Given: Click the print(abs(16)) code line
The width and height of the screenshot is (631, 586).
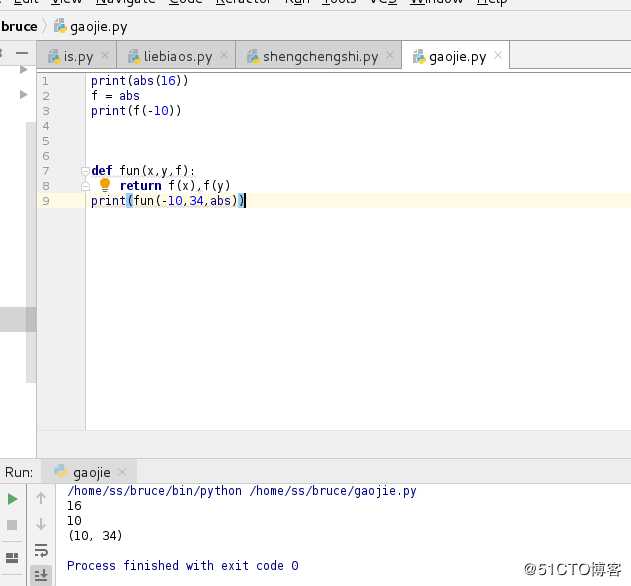Looking at the screenshot, I should (139, 81).
